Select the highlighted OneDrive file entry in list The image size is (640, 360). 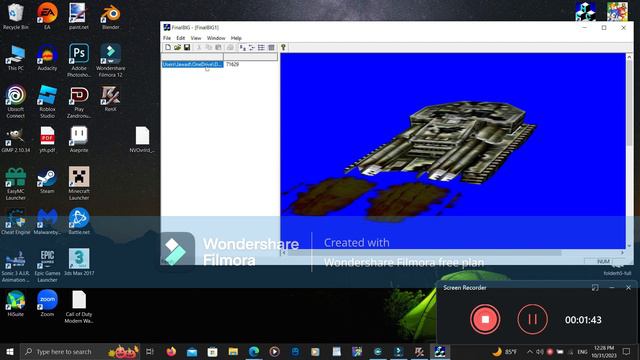click(x=192, y=64)
